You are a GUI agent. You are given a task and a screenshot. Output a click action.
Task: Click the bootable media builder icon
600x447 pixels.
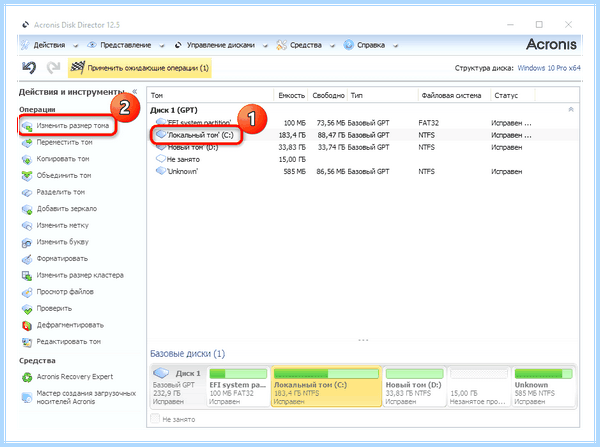(27, 398)
